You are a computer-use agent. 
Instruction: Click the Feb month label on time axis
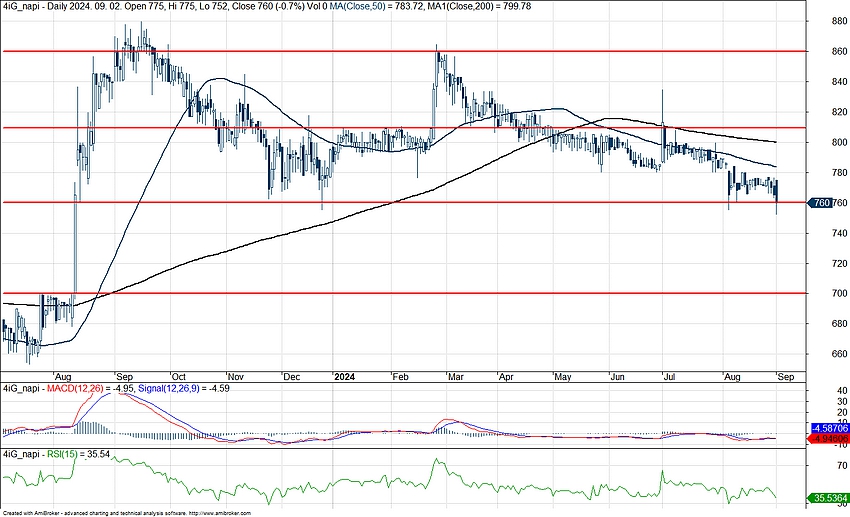pyautogui.click(x=400, y=377)
